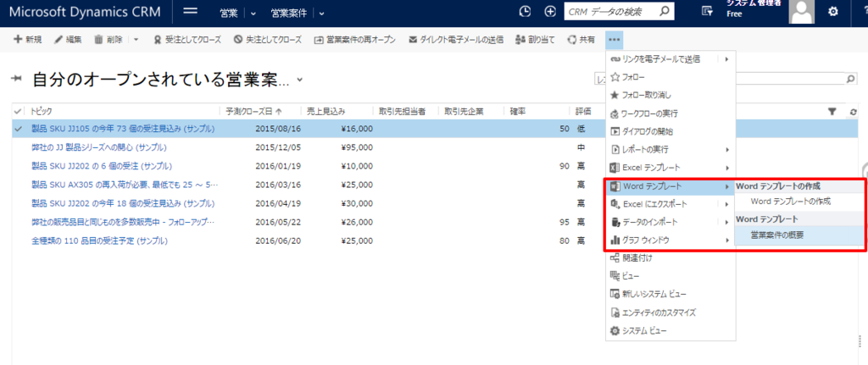
Task: Click the user profile avatar
Action: [802, 12]
